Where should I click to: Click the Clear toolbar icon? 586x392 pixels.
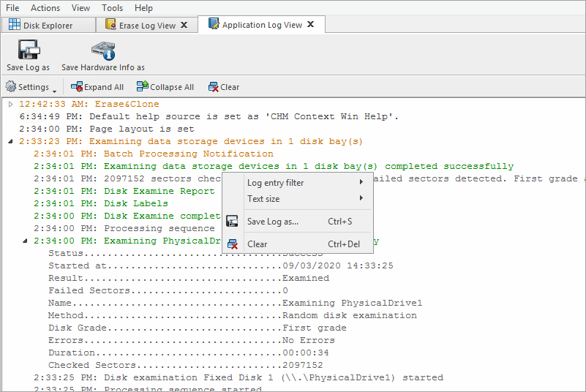(214, 87)
